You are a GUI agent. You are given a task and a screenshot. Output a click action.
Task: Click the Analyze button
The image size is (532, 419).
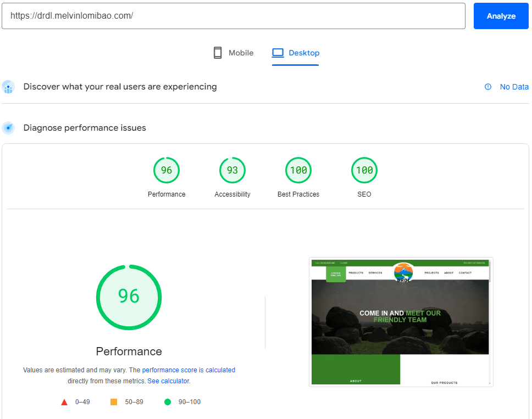pos(501,16)
